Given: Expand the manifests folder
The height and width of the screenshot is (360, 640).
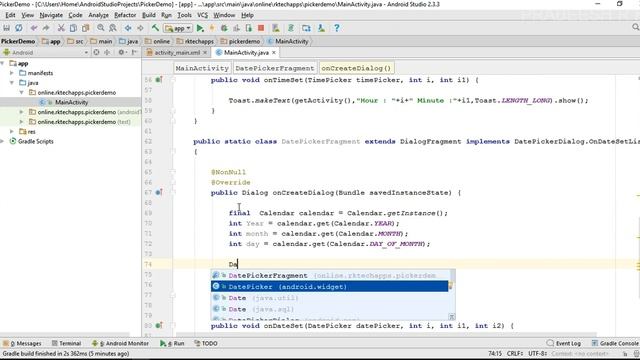Looking at the screenshot, I should (x=12, y=73).
